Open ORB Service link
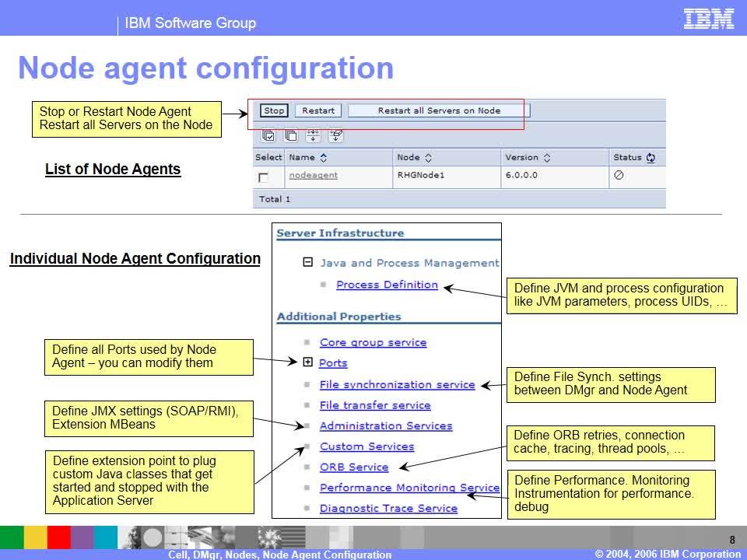 [354, 467]
